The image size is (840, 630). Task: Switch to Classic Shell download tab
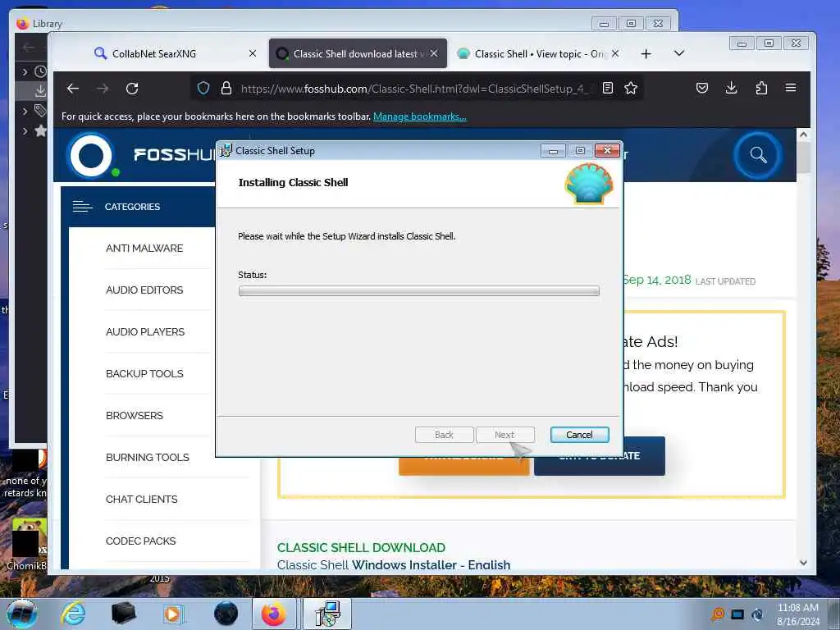click(x=358, y=53)
